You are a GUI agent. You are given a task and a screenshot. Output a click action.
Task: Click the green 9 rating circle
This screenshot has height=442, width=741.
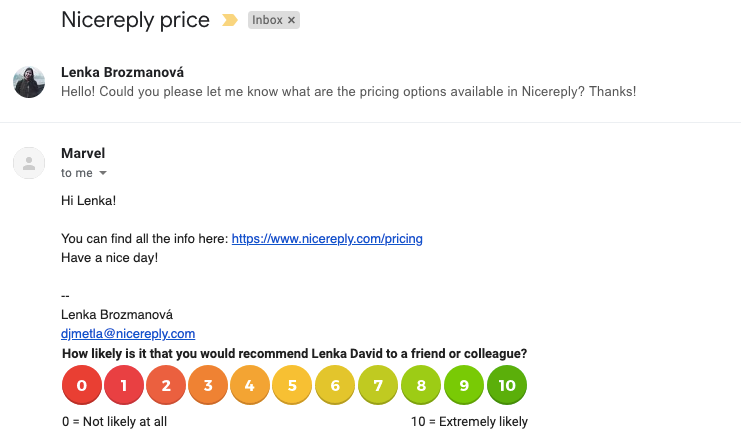point(464,385)
